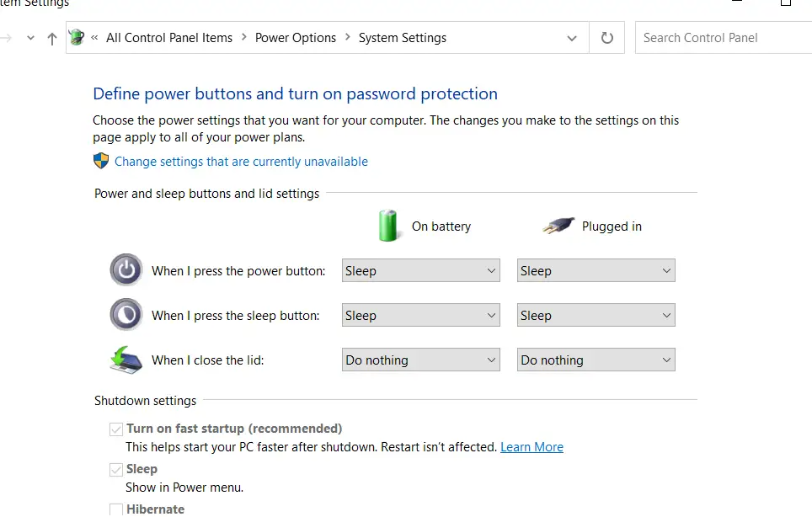Viewport: 812px width, 517px height.
Task: Go to All Control Panel Items breadcrumb
Action: [169, 38]
